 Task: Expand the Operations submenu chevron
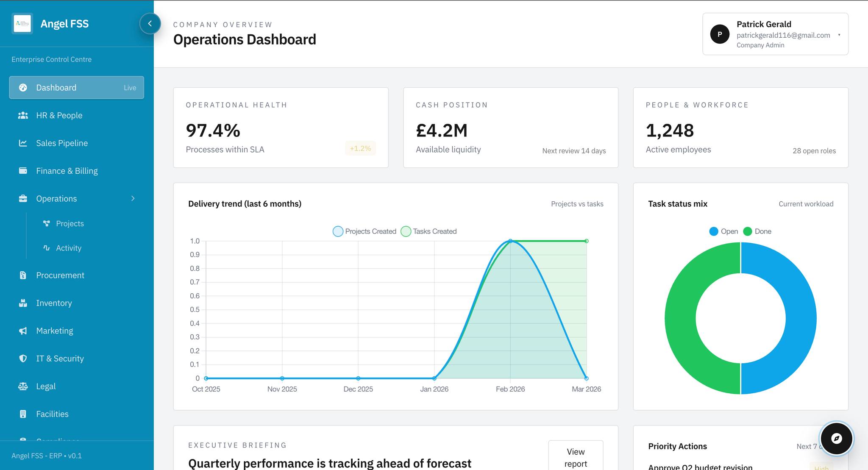pos(133,199)
